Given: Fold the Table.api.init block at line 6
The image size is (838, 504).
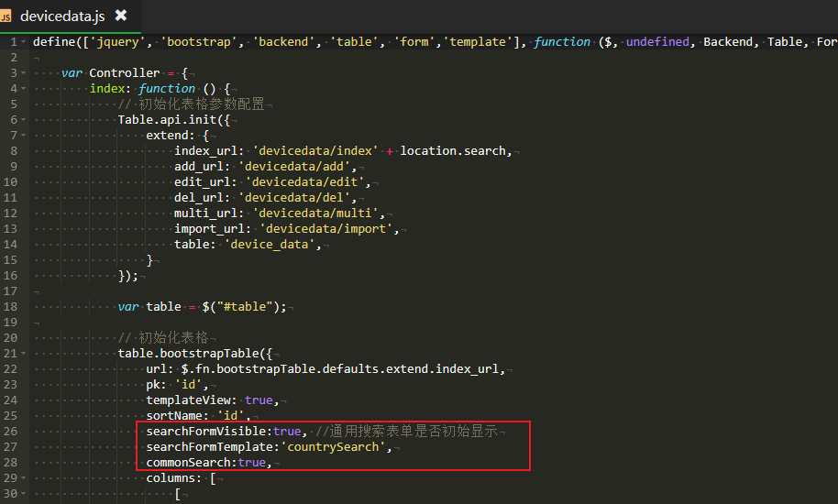Looking at the screenshot, I should pos(24,120).
